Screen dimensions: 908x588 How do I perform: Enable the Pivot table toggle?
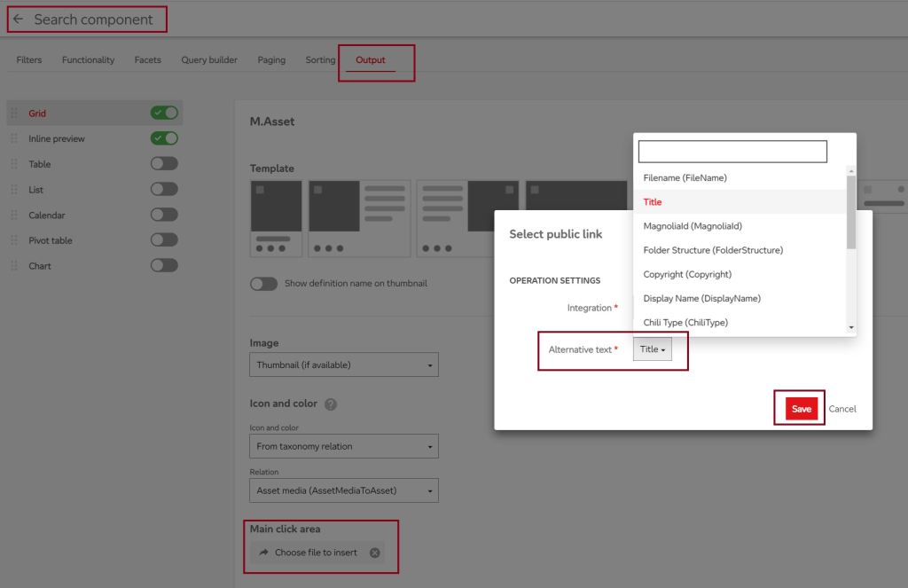click(x=164, y=240)
